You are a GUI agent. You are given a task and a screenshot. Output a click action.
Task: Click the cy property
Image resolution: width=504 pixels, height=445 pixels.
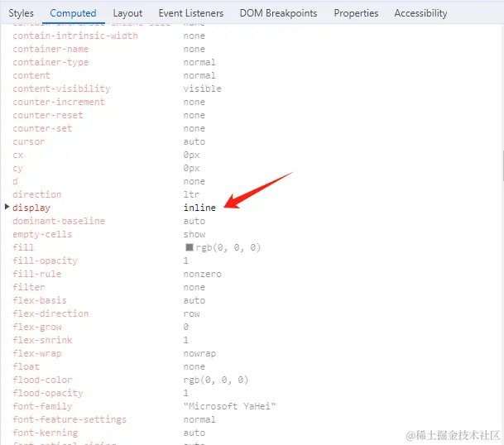(18, 168)
